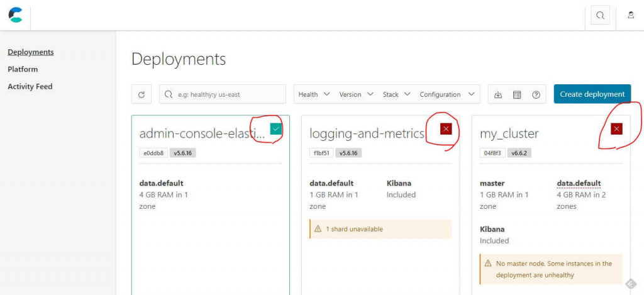Image resolution: width=644 pixels, height=295 pixels.
Task: Click the 1 shard unavailable warning
Action: pos(380,229)
